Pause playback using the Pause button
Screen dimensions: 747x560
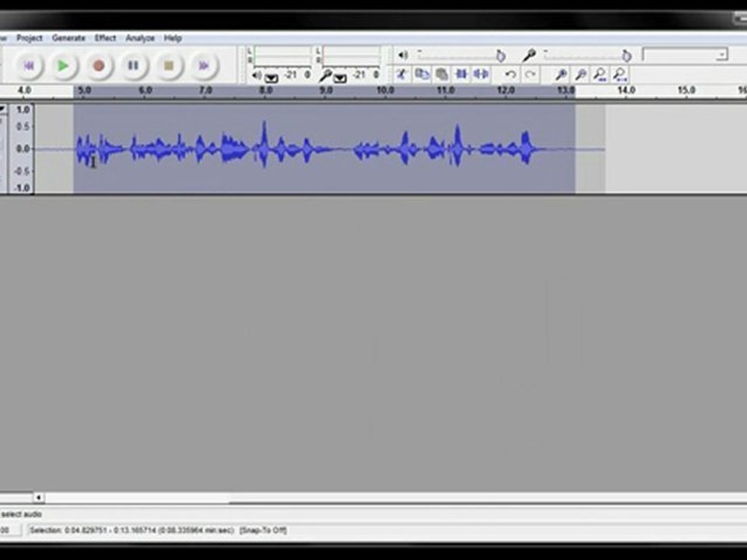[133, 65]
